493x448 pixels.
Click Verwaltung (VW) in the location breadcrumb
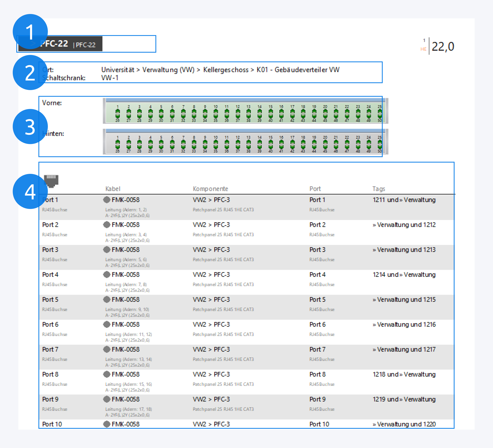pos(168,70)
